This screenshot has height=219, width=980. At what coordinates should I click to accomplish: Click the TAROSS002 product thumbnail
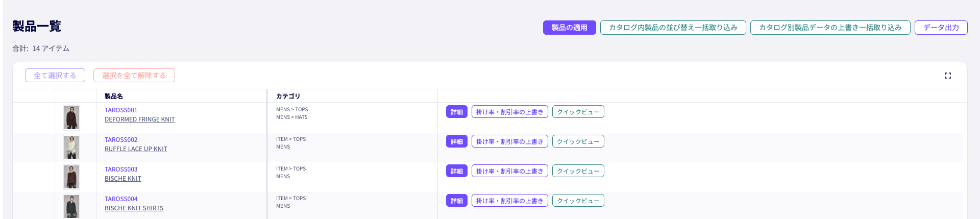click(x=71, y=148)
